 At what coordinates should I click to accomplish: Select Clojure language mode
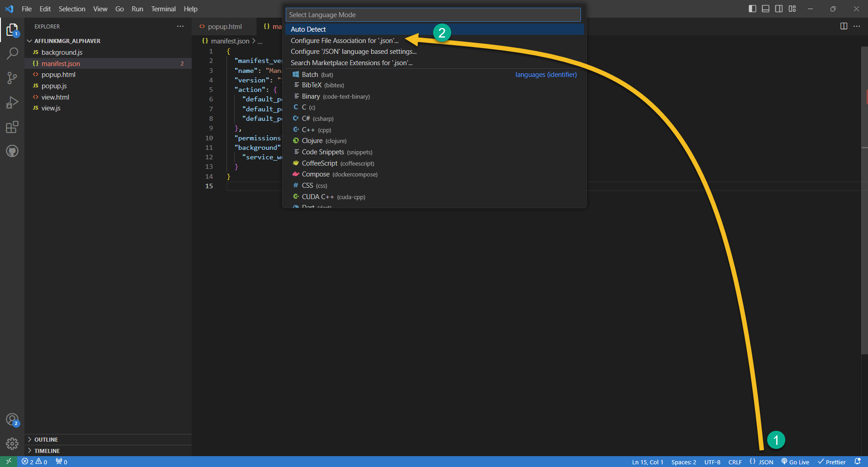[434, 141]
